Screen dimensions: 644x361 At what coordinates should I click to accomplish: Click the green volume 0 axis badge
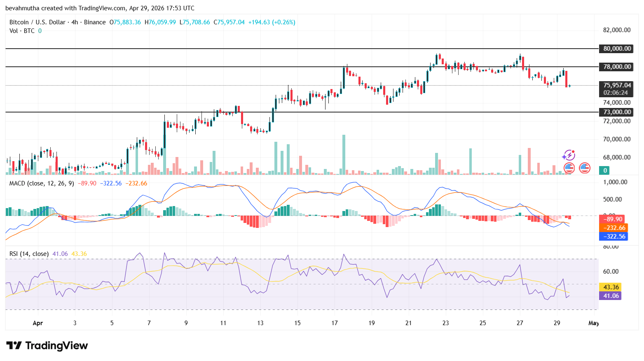(605, 170)
